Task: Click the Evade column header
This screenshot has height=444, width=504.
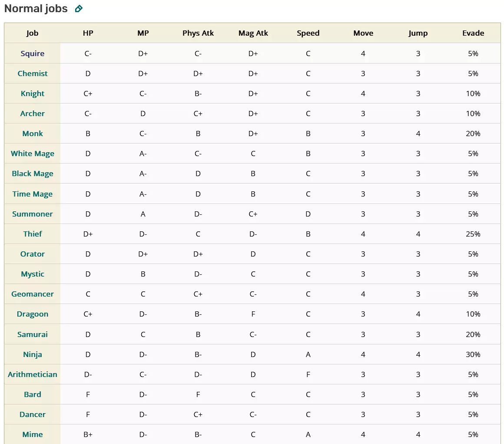Action: [473, 33]
